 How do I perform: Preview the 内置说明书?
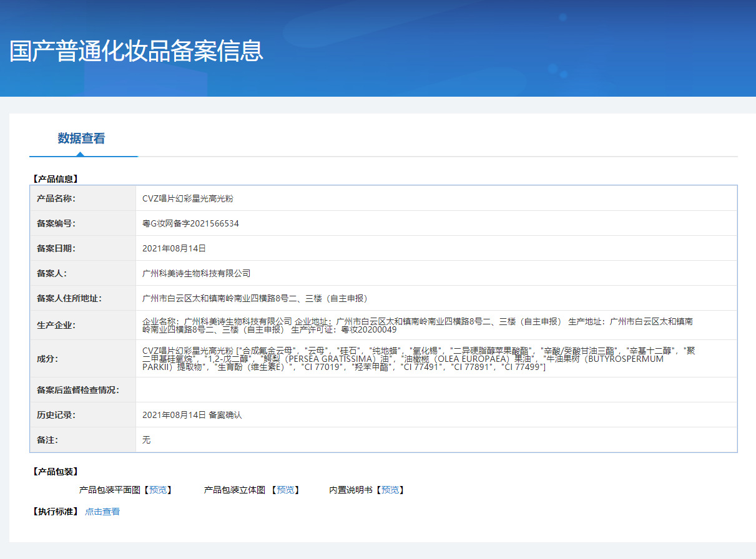tap(390, 490)
